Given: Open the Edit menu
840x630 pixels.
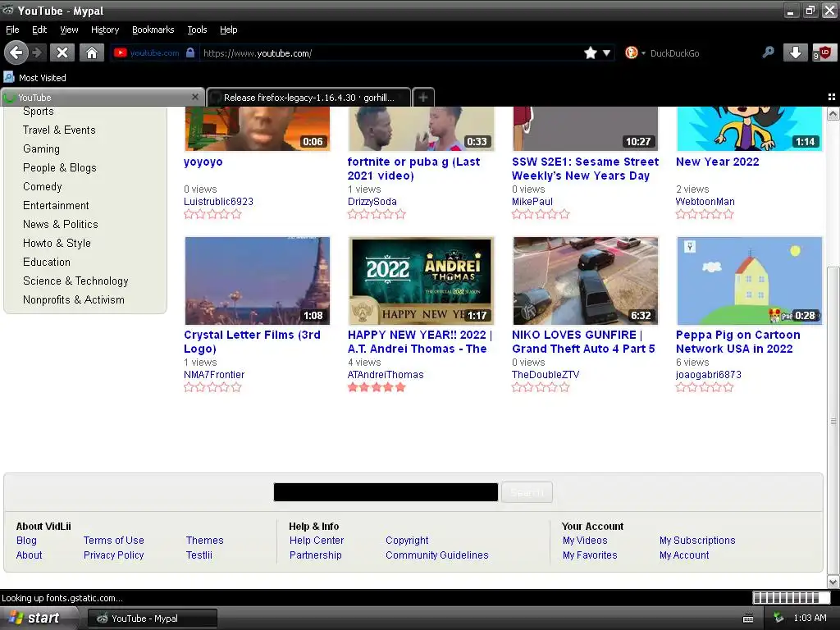Looking at the screenshot, I should coord(39,30).
